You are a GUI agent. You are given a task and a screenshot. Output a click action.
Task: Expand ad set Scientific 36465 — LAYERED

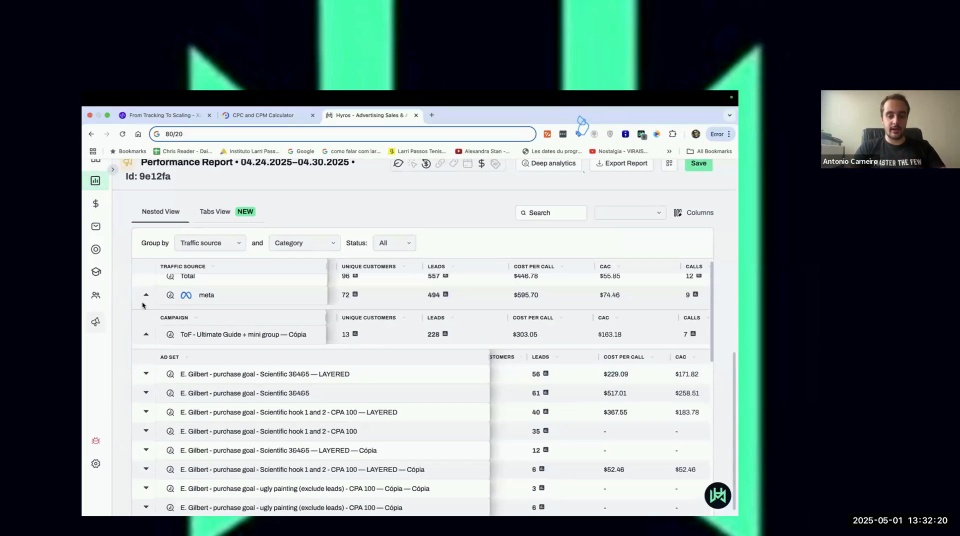[146, 374]
